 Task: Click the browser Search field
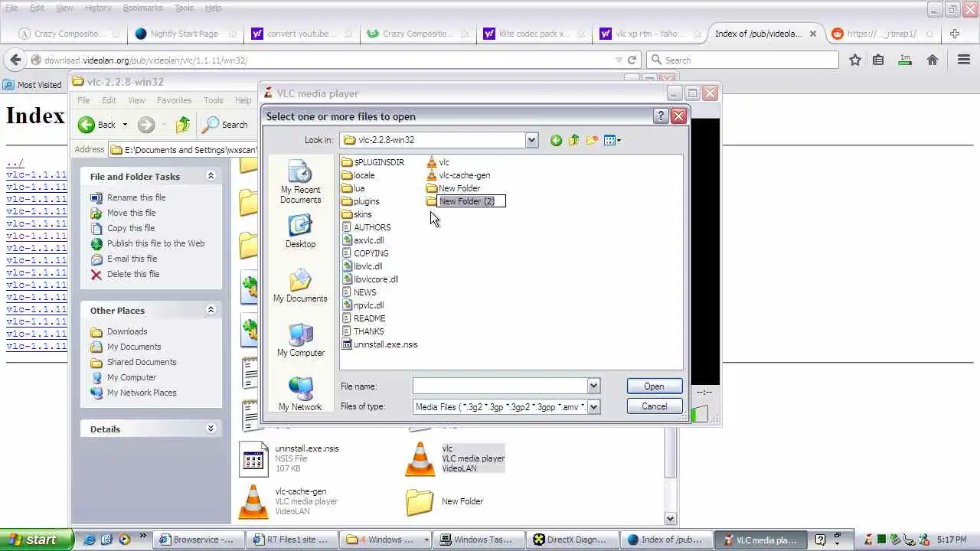coord(743,60)
